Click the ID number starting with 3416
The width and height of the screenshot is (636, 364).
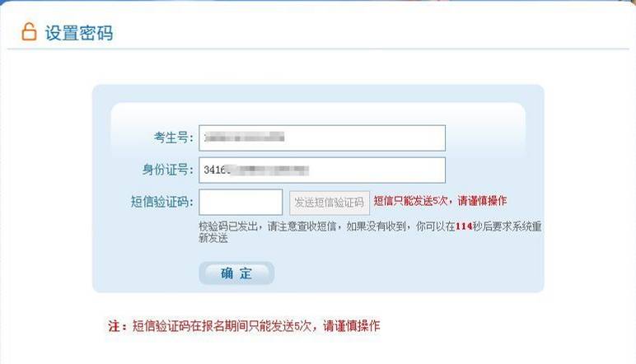(x=256, y=170)
